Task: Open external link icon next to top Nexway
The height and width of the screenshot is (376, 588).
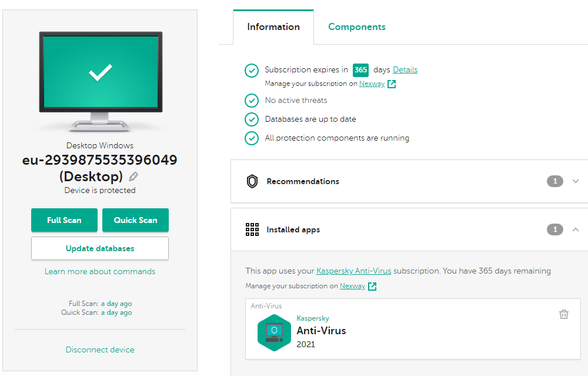Action: [x=392, y=84]
